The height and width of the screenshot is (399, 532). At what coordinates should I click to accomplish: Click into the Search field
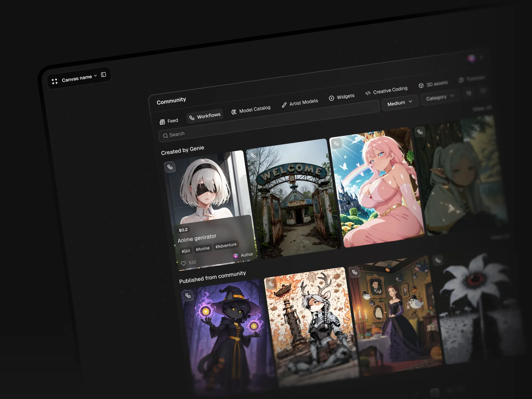[269, 121]
